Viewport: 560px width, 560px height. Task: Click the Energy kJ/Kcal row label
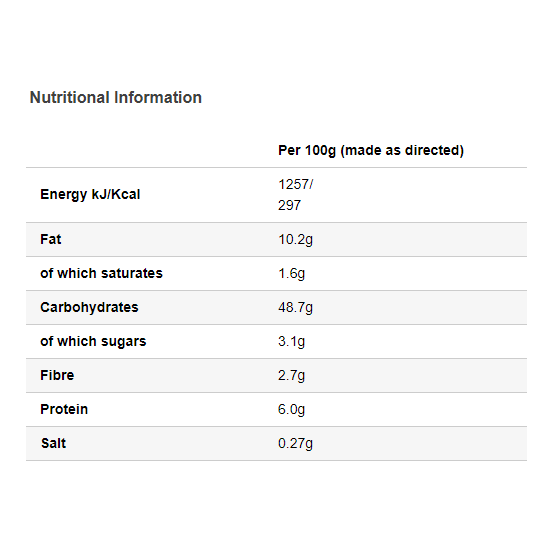click(x=90, y=195)
